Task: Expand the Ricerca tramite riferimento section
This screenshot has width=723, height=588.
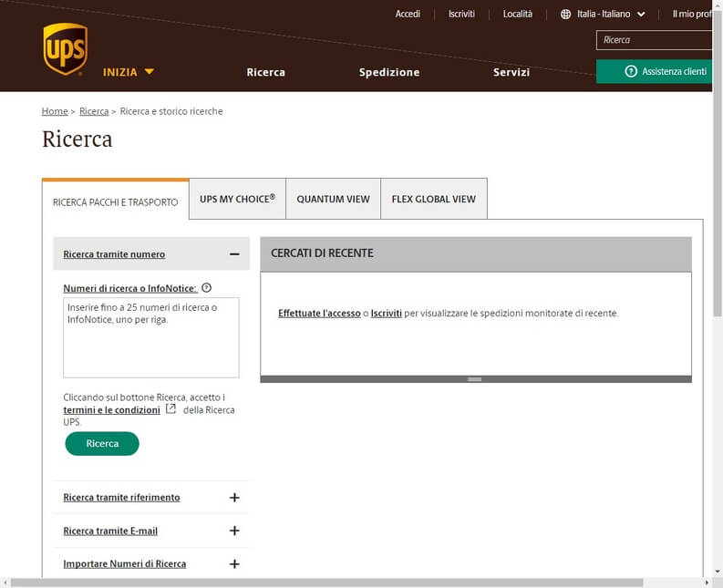Action: 234,498
